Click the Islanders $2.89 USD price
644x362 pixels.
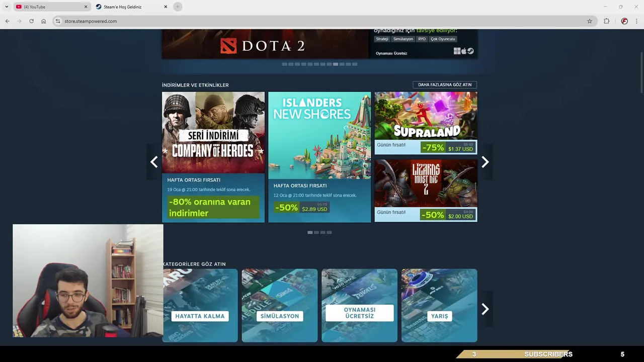[x=314, y=209]
